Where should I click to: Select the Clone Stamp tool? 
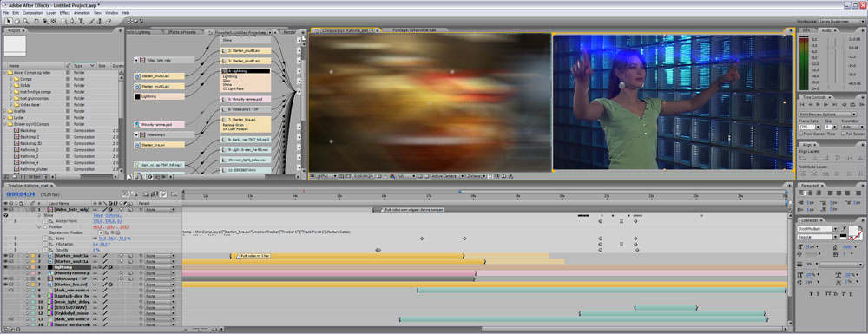coord(100,21)
